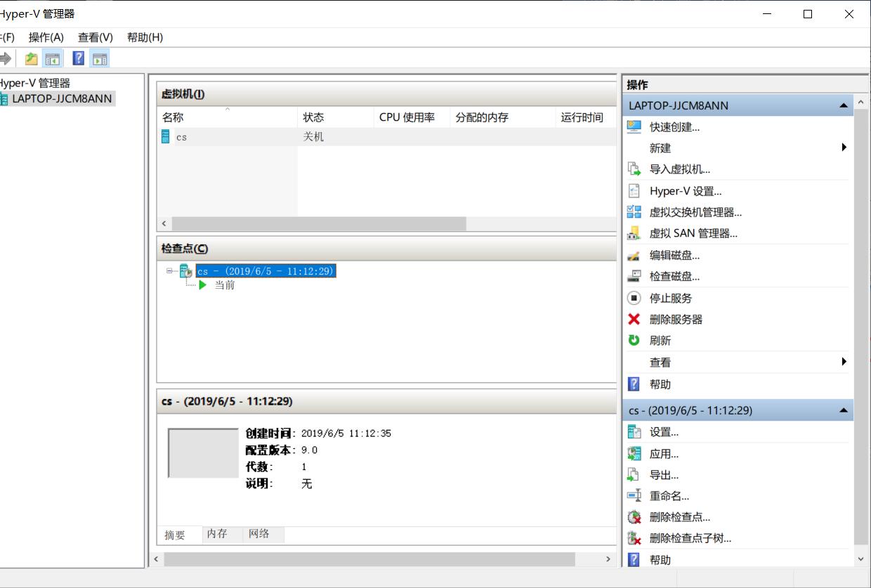Click the red Remove Server (删除服务器) icon
This screenshot has height=588, width=871.
point(634,319)
